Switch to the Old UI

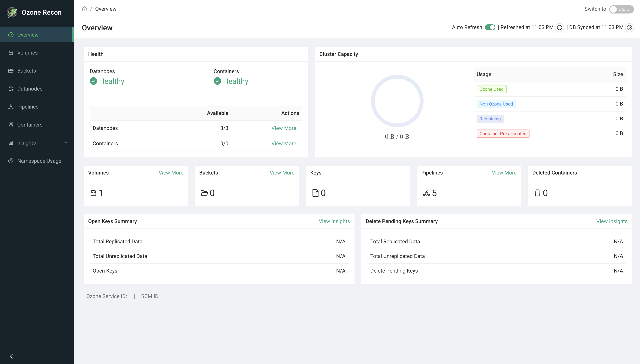pyautogui.click(x=621, y=9)
